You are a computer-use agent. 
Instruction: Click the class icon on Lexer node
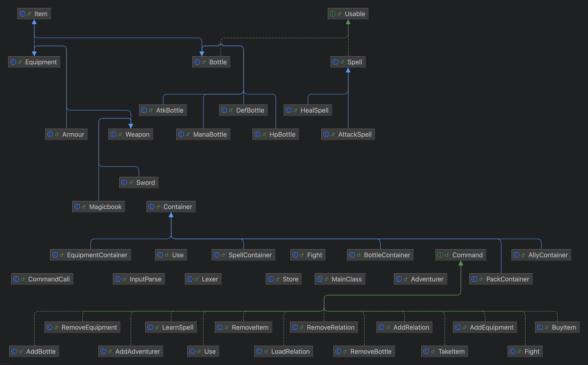(x=190, y=279)
